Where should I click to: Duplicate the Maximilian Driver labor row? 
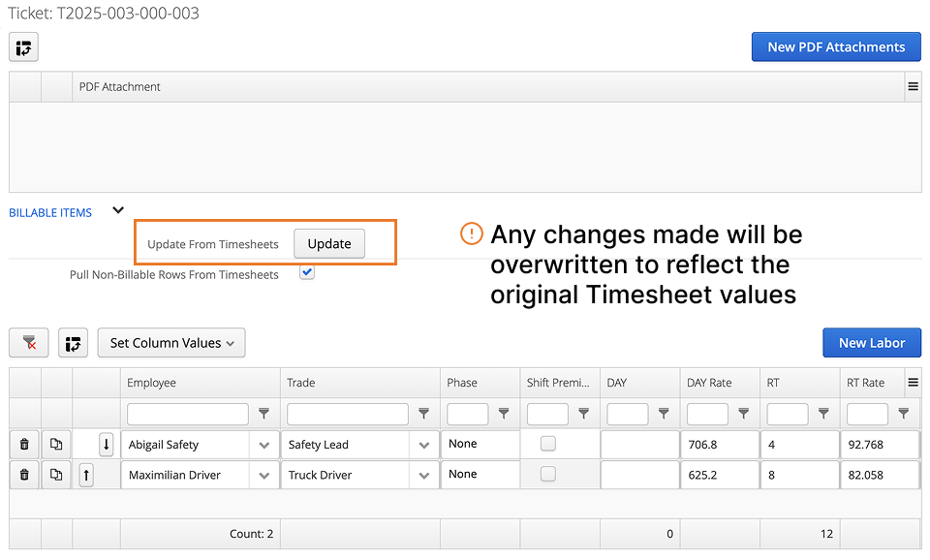click(x=56, y=475)
